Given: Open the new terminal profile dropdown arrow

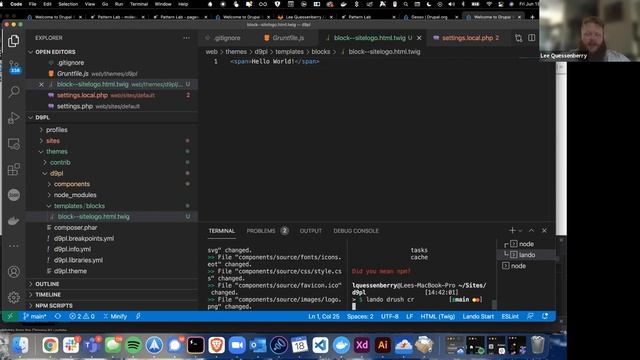Looking at the screenshot, I should click(x=520, y=231).
